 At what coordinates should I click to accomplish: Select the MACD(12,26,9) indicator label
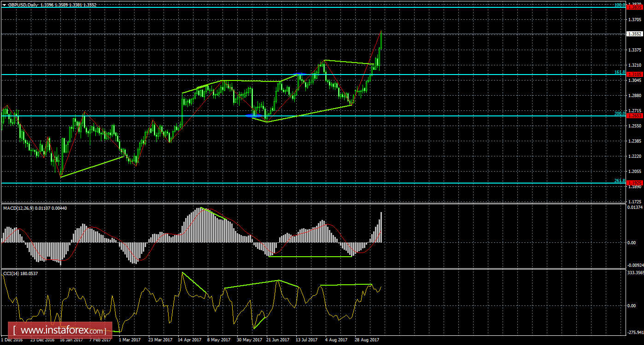pyautogui.click(x=28, y=207)
